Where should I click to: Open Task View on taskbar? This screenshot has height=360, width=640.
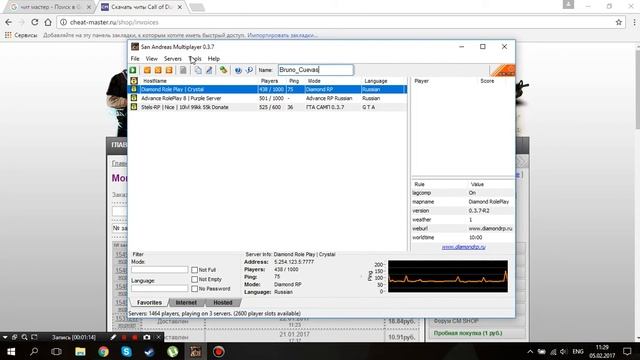pyautogui.click(x=56, y=351)
